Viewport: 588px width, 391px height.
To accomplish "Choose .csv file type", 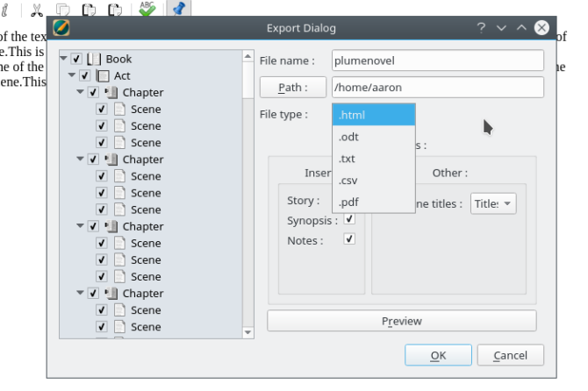I will [x=374, y=180].
